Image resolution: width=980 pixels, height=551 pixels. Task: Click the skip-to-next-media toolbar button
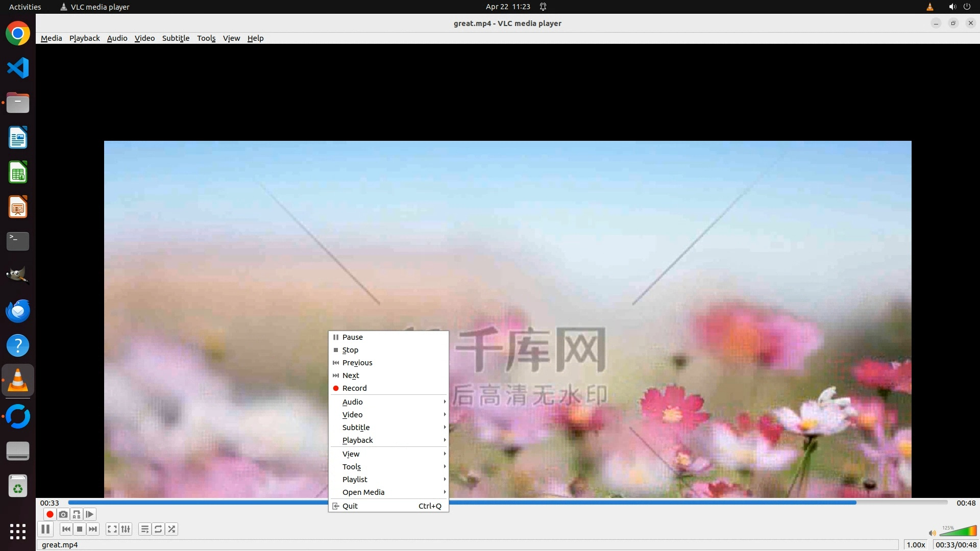(x=93, y=529)
